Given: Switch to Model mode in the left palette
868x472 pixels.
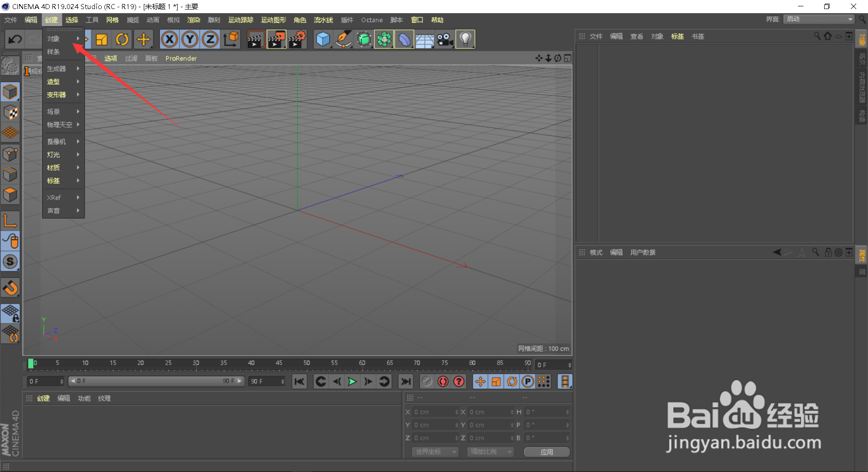Looking at the screenshot, I should coord(10,92).
